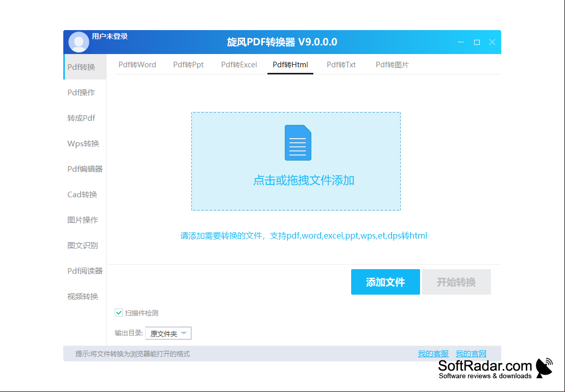Open Pdf编辑器 in the sidebar

coord(85,169)
